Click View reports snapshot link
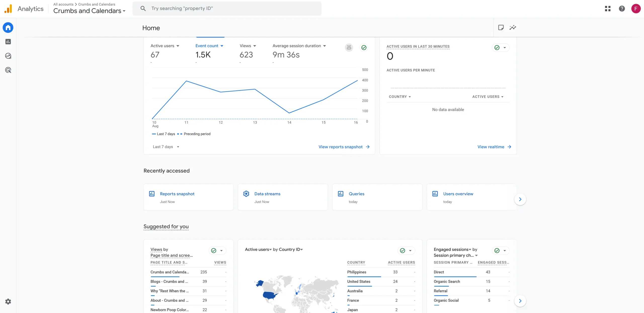 coord(344,147)
